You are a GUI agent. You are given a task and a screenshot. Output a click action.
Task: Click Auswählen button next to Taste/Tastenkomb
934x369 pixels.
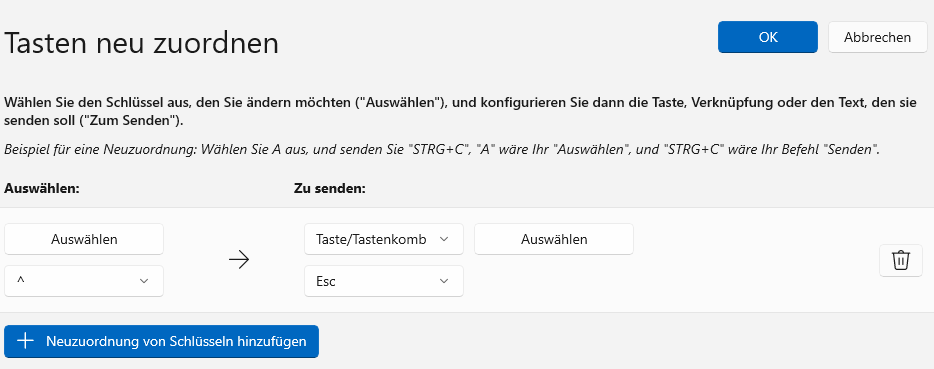554,239
